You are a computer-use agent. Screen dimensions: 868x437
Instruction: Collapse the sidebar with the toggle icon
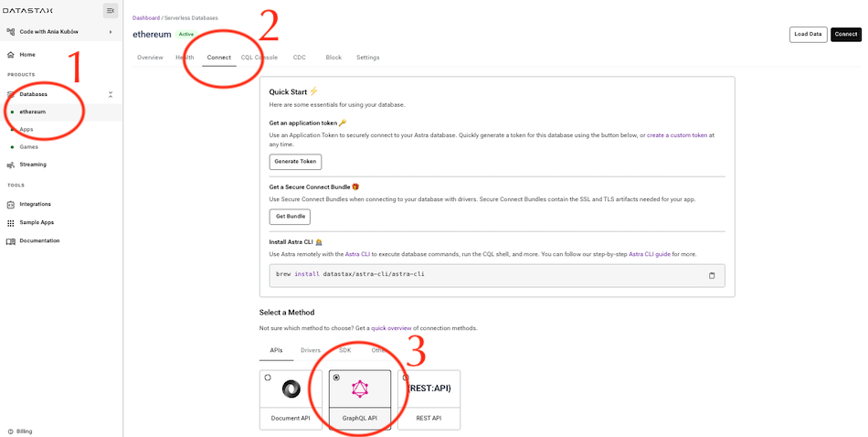tap(111, 11)
